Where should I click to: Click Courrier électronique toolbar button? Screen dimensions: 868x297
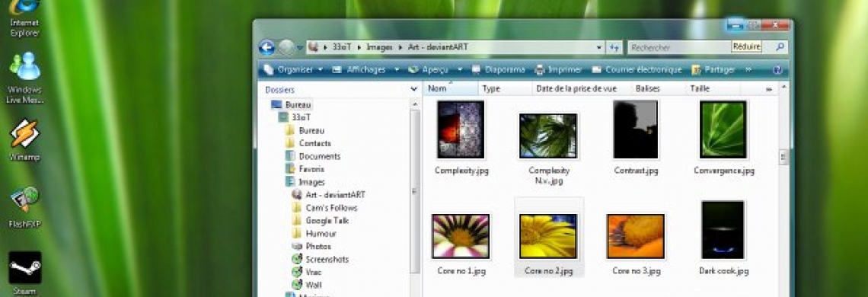(x=637, y=70)
